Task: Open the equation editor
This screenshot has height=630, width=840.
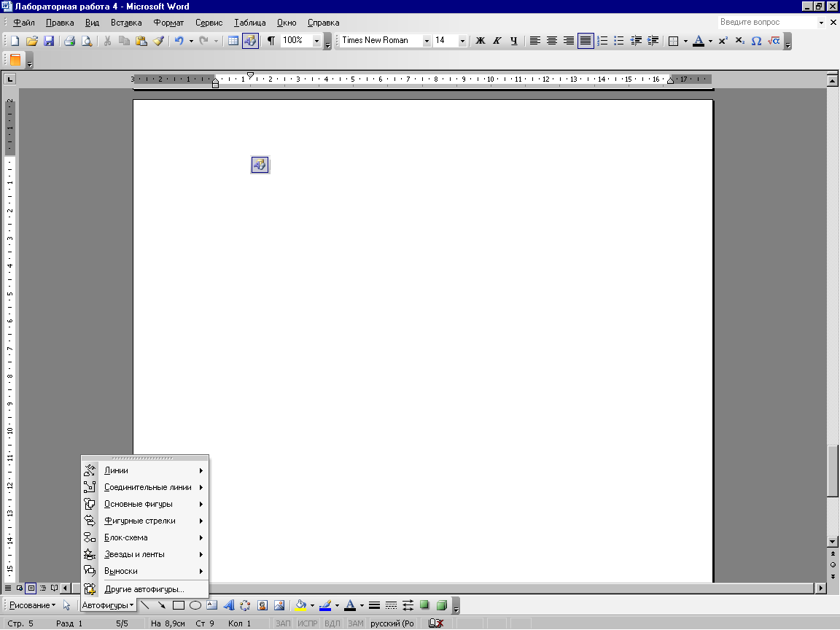Action: click(x=774, y=41)
